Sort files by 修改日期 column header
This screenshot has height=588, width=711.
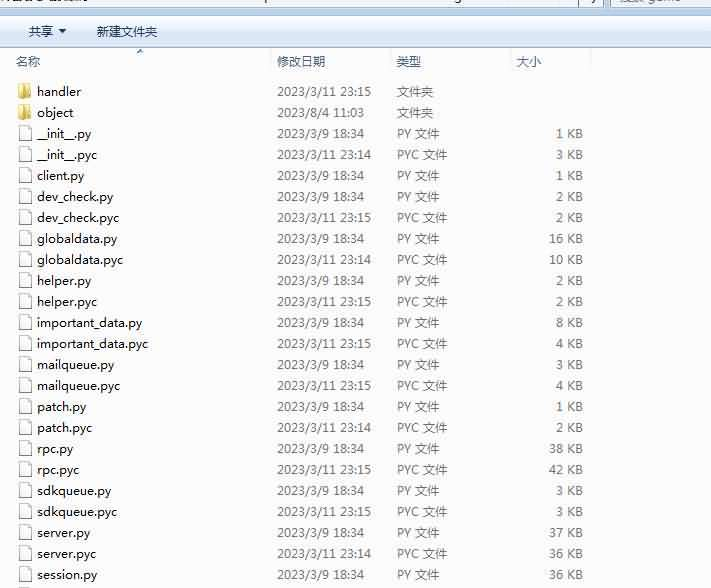300,62
